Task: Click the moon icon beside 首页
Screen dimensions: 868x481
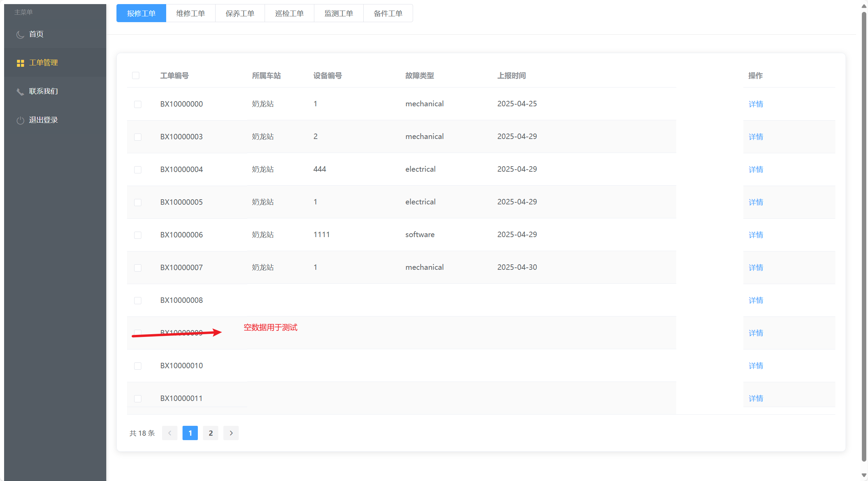Action: tap(20, 34)
